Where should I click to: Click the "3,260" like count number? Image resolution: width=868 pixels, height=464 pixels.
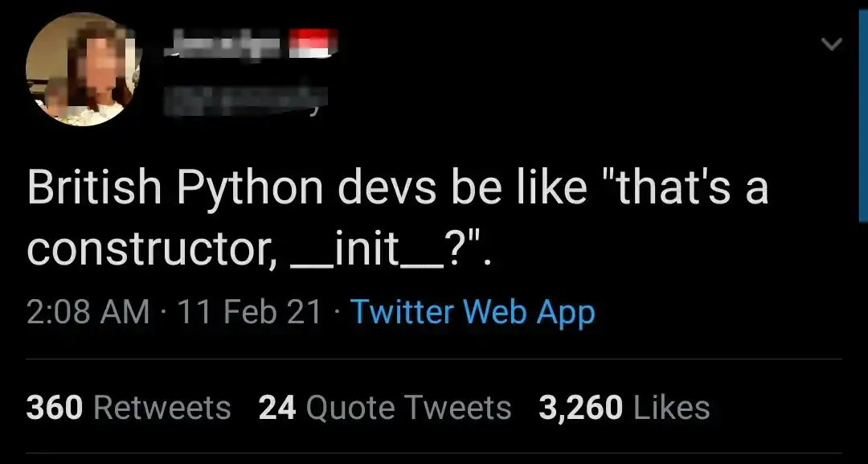coord(580,408)
